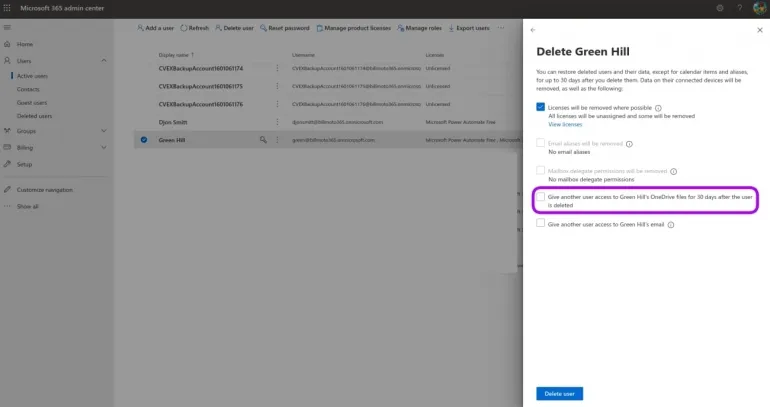
Task: Expand the Billing navigation section
Action: (x=104, y=148)
